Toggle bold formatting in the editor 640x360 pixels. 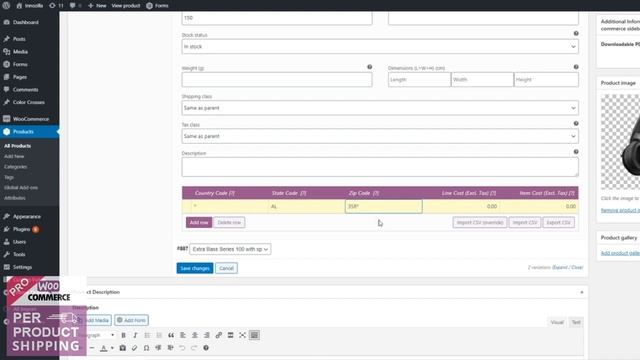tap(123, 335)
